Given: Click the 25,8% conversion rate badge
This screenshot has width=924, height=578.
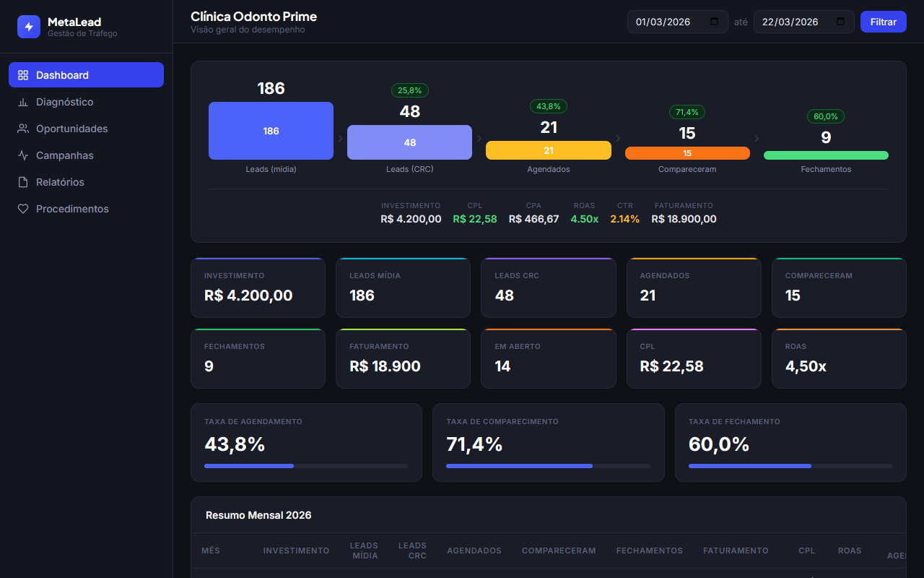Looking at the screenshot, I should (x=410, y=90).
